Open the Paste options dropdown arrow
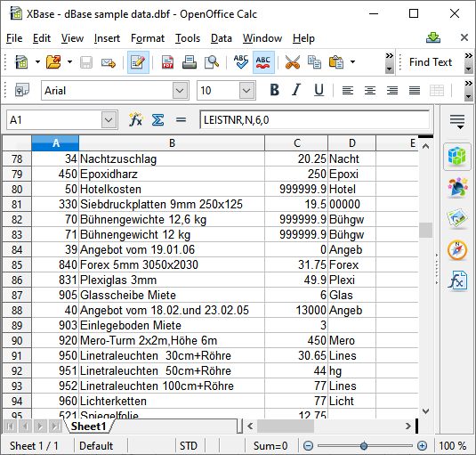This screenshot has height=455, width=476. (352, 62)
